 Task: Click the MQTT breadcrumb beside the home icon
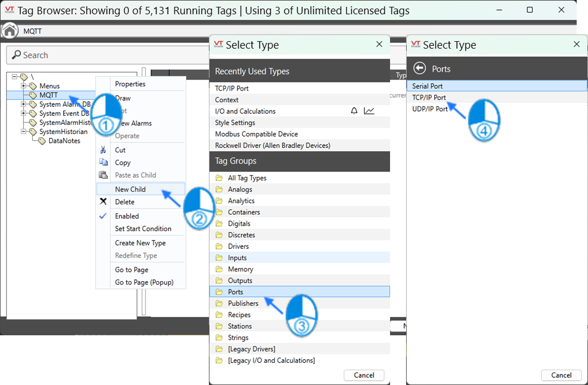[x=33, y=31]
